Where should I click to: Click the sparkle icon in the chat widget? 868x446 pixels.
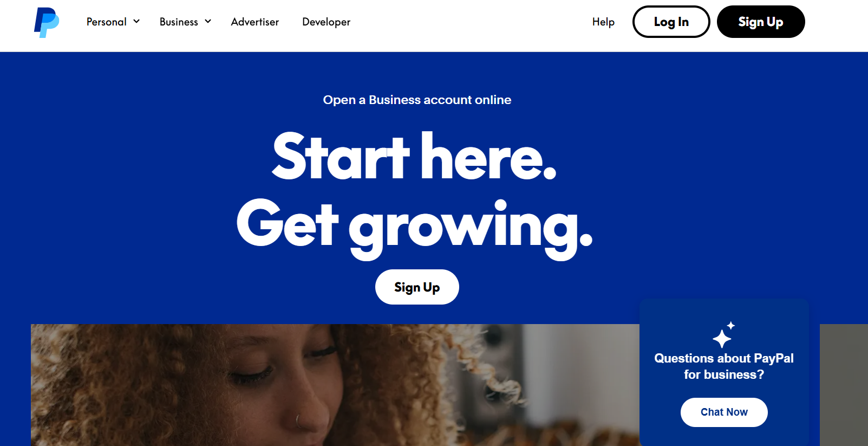[x=723, y=334]
